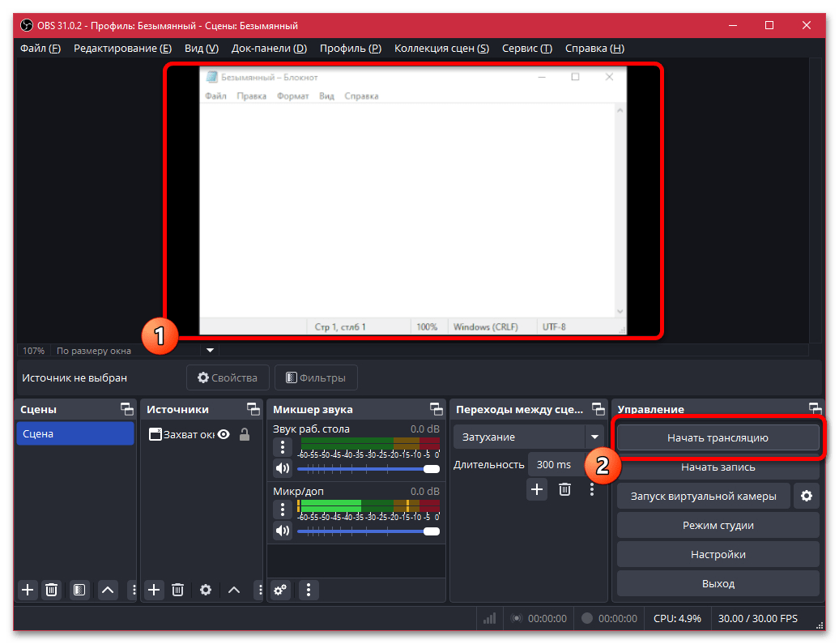Undock the Сцены panel
The width and height of the screenshot is (839, 644).
(x=127, y=410)
